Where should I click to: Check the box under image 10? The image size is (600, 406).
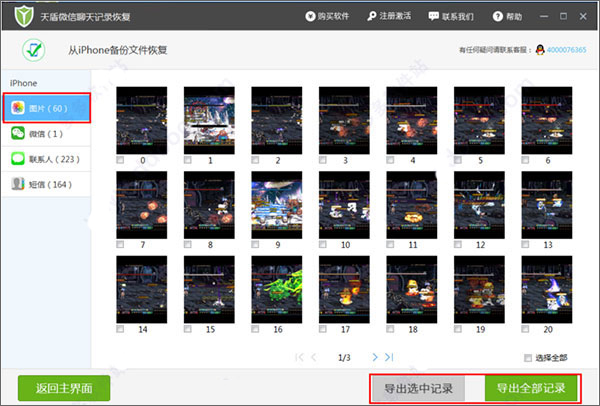point(323,244)
